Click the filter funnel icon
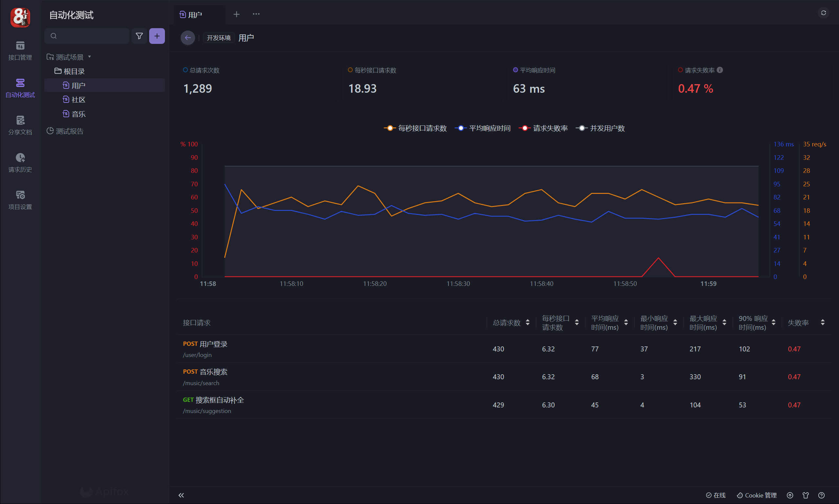The image size is (839, 504). [x=139, y=36]
